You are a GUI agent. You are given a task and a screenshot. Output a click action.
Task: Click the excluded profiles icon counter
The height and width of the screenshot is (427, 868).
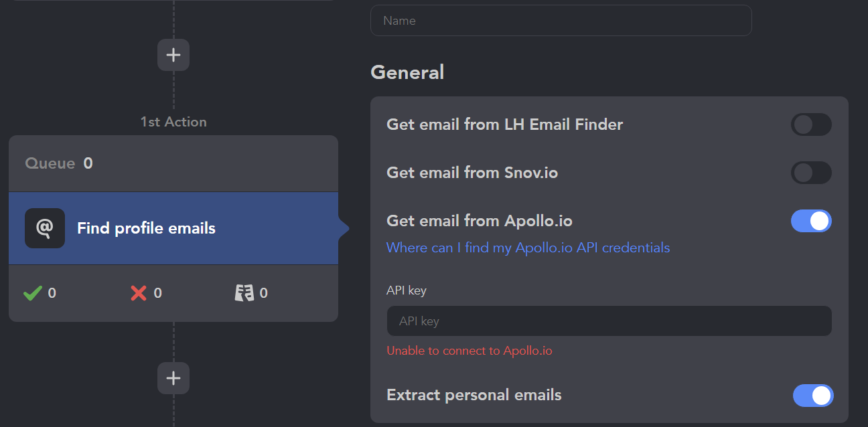[x=251, y=293]
